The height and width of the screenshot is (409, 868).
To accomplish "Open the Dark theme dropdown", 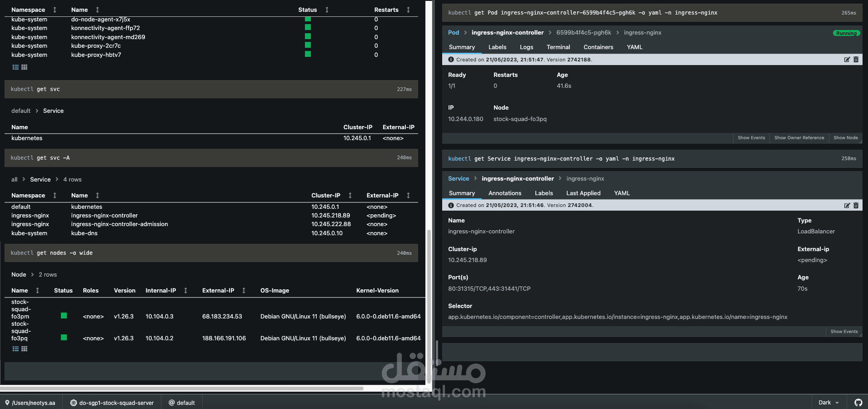I will tap(828, 402).
